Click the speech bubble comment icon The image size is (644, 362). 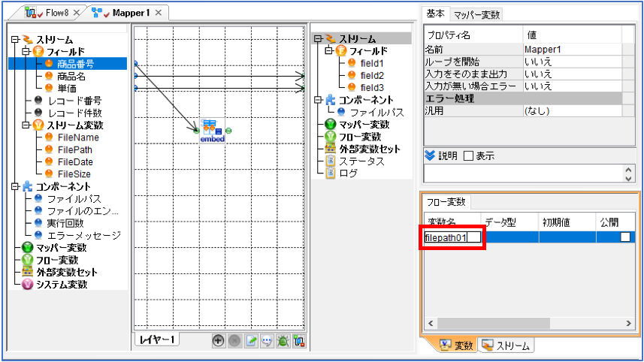(x=267, y=341)
